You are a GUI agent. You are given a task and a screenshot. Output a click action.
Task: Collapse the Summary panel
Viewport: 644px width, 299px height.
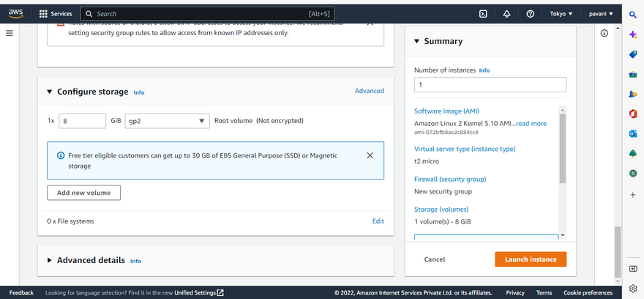pos(416,42)
